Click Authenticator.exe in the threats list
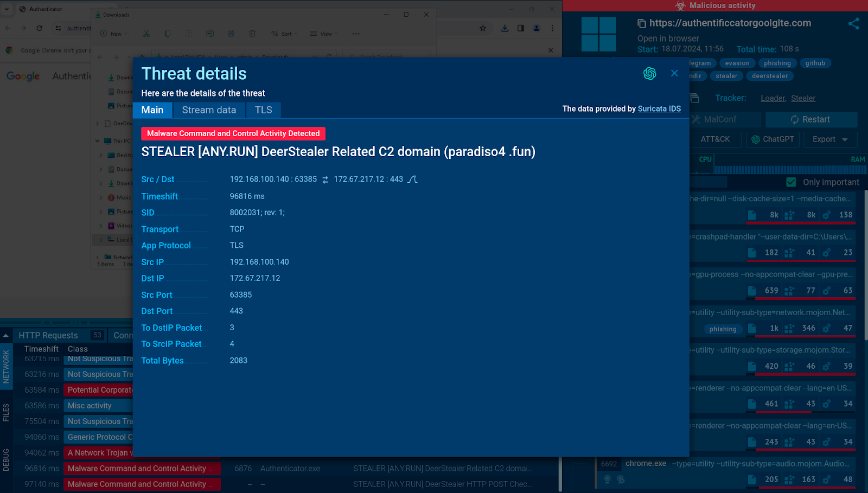Image resolution: width=868 pixels, height=493 pixels. (x=290, y=469)
